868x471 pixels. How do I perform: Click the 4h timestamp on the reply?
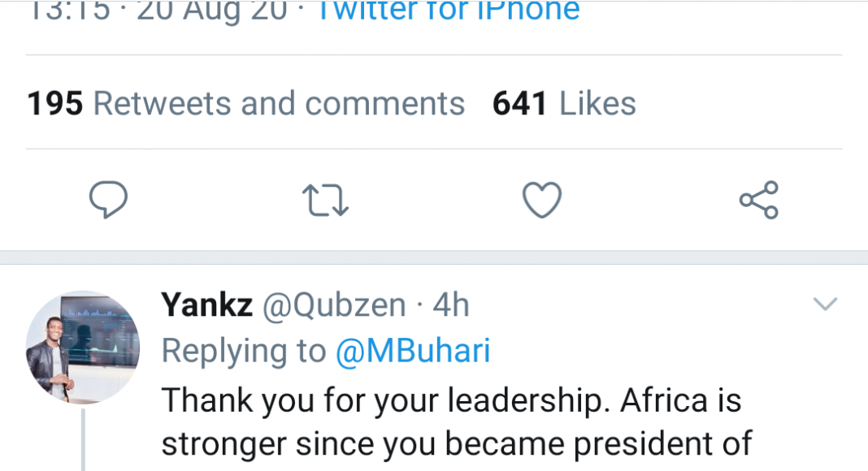451,305
